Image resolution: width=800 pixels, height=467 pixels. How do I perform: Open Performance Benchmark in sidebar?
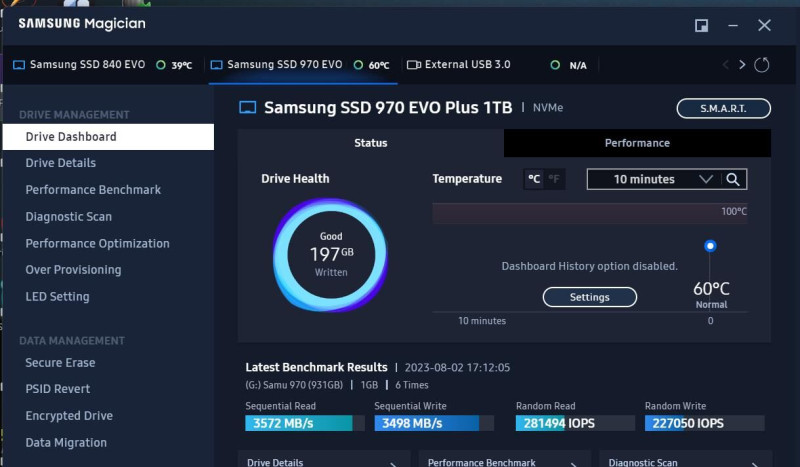pos(93,190)
